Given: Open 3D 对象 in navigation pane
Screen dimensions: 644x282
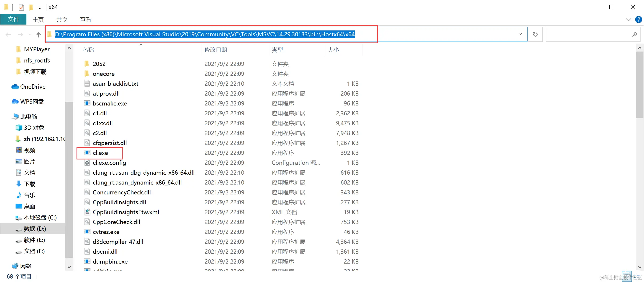Looking at the screenshot, I should click(x=34, y=128).
